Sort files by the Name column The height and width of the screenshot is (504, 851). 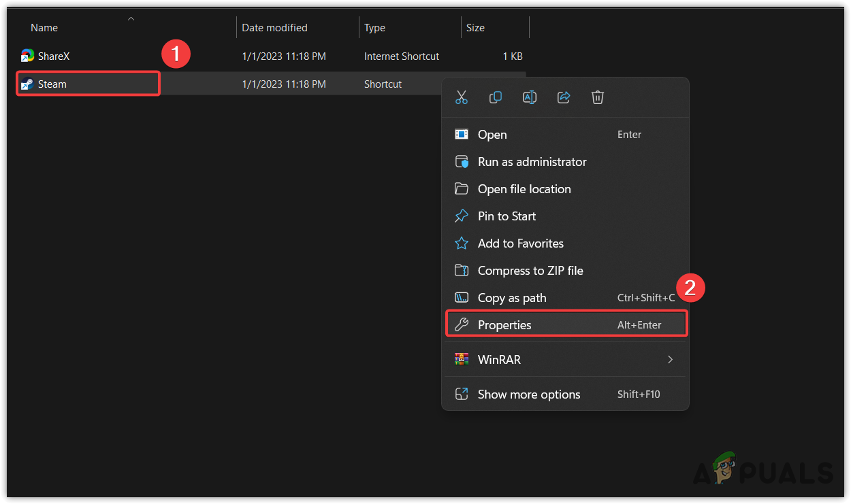(x=44, y=28)
